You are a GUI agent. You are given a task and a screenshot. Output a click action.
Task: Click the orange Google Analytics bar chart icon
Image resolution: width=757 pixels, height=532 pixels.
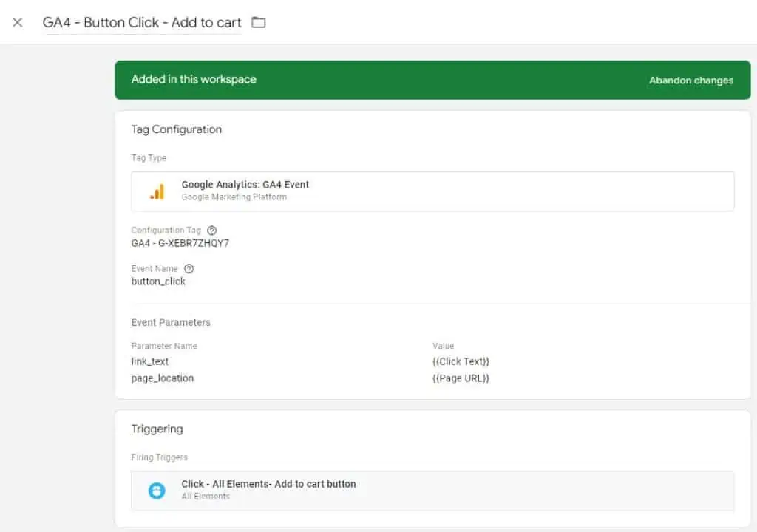[x=157, y=190]
